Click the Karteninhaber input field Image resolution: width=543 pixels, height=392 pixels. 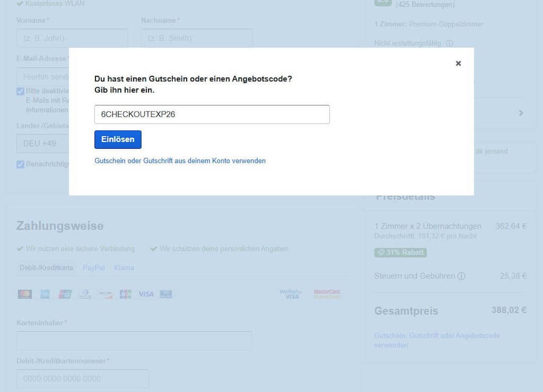point(134,340)
